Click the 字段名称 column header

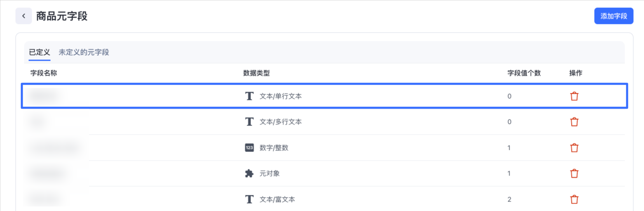coord(43,73)
